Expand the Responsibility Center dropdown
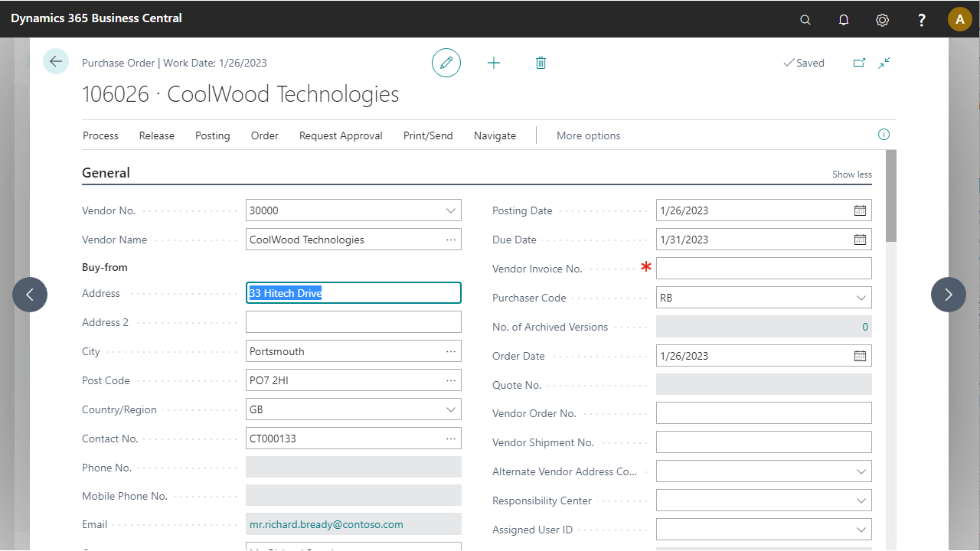Viewport: 980px width, 551px height. [x=861, y=500]
